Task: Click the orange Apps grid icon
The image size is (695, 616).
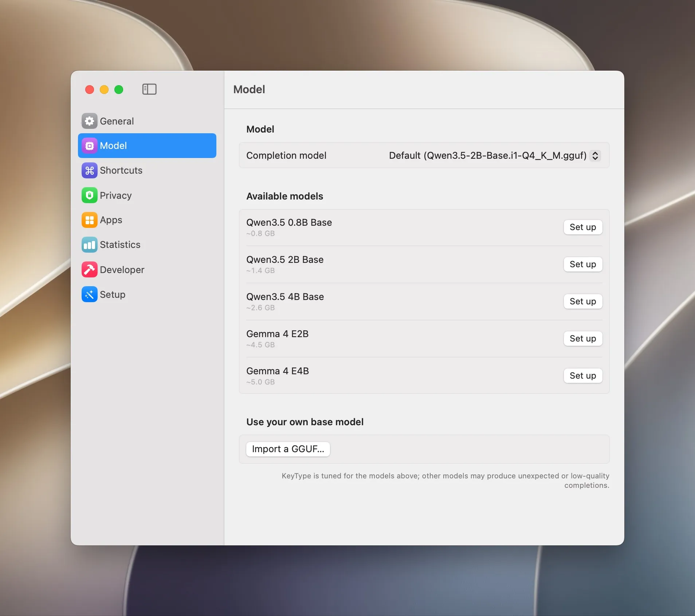Action: 90,220
